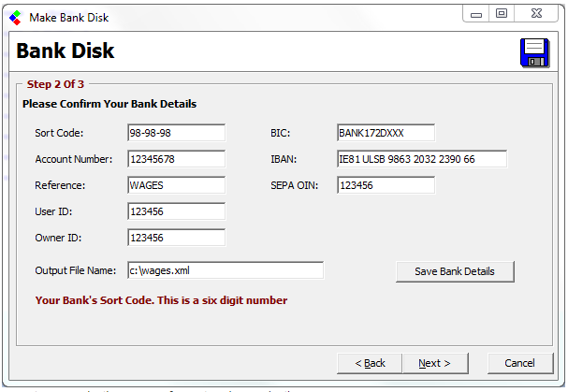Place cursor in Owner ID field
Viewport: 568px width, 392px height.
point(176,238)
